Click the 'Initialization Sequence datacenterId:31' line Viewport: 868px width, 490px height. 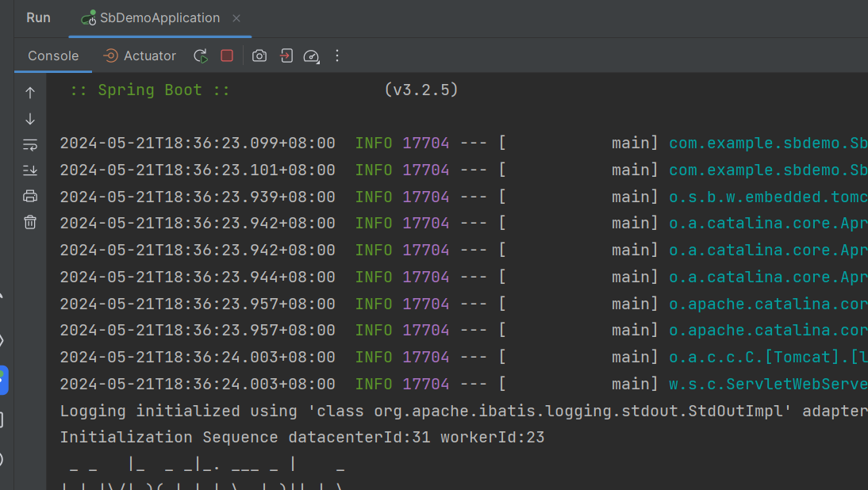[302, 438]
